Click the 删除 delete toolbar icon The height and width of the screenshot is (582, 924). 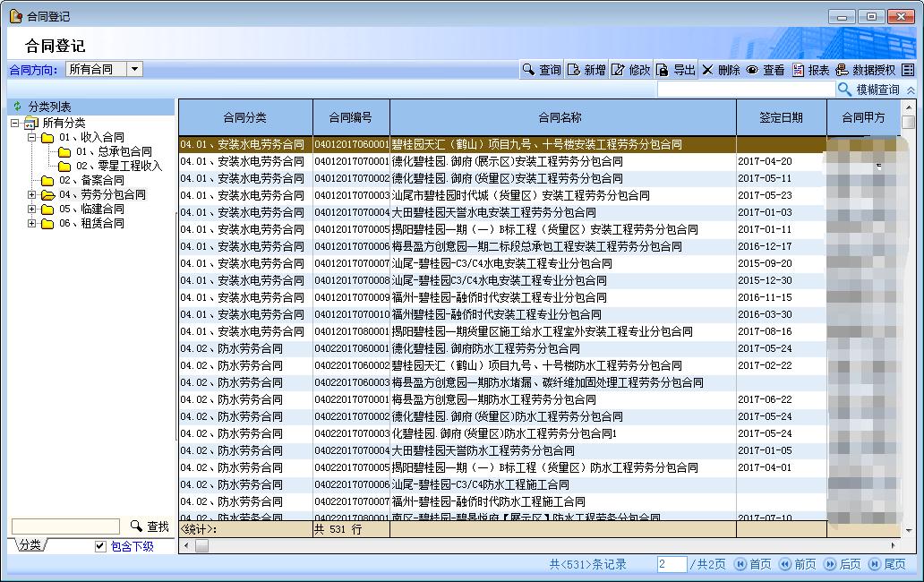pyautogui.click(x=707, y=70)
